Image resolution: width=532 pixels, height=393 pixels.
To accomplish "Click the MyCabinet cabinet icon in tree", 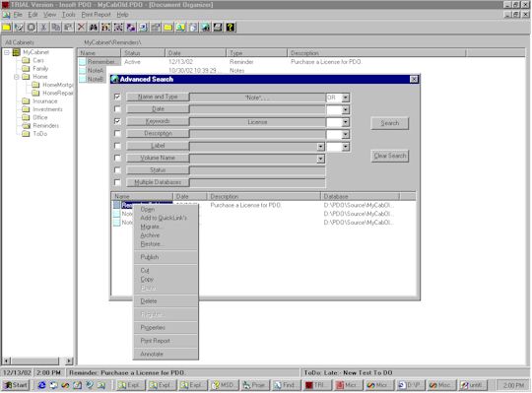I will pos(17,52).
